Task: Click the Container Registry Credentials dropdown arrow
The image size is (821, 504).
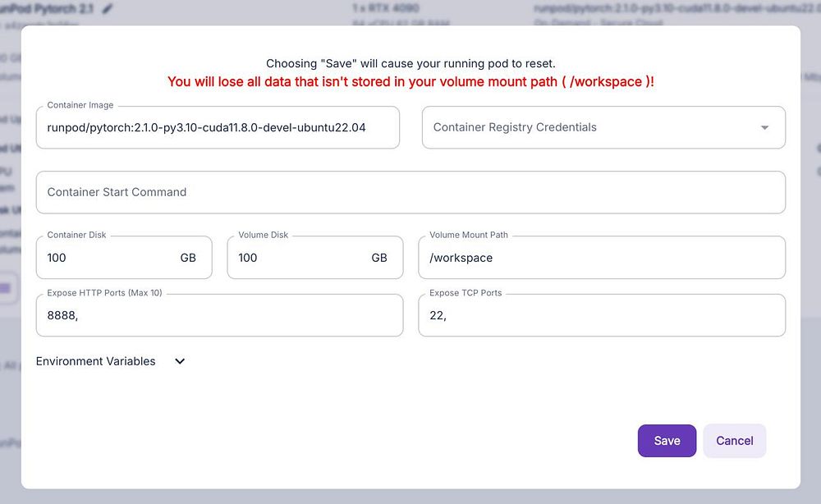Action: [764, 128]
